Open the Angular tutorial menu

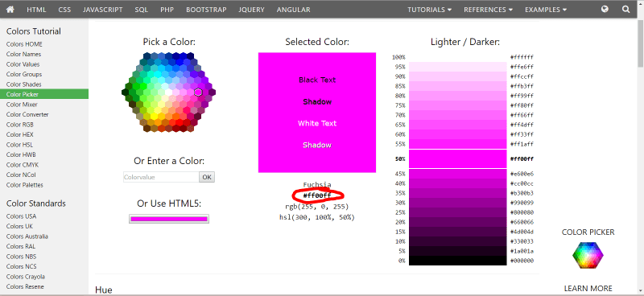point(293,10)
